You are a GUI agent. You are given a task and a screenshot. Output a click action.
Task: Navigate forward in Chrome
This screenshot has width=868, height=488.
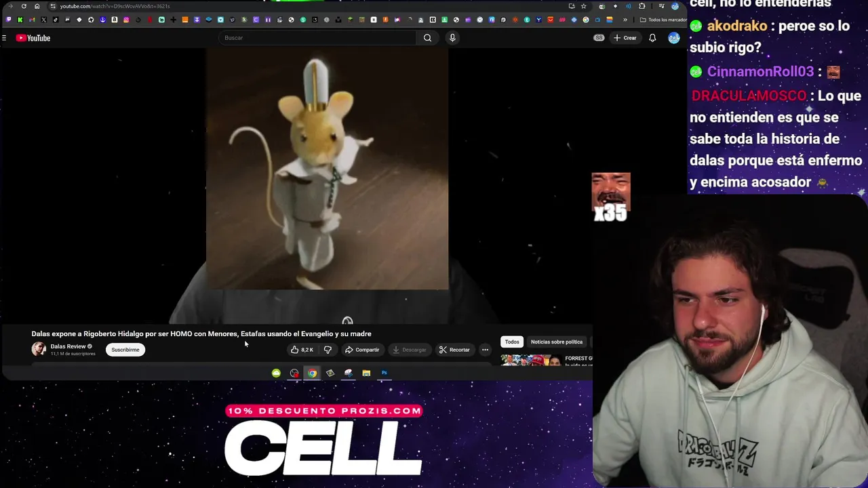(x=11, y=6)
